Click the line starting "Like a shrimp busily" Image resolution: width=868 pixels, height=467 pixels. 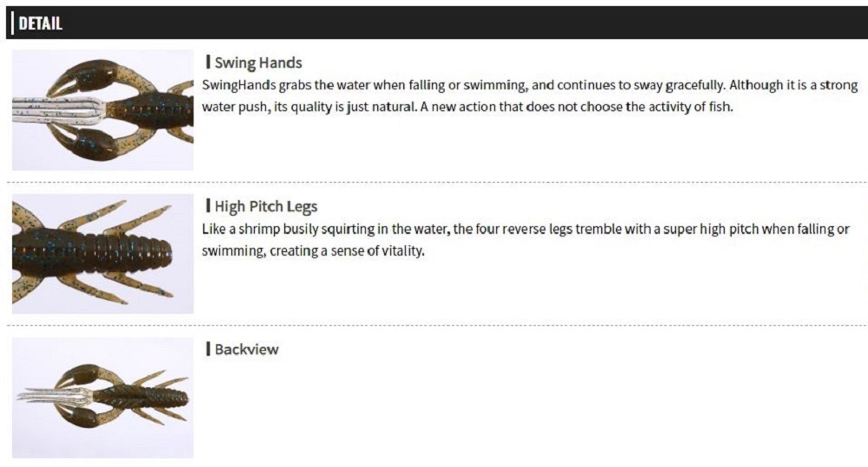tap(525, 229)
